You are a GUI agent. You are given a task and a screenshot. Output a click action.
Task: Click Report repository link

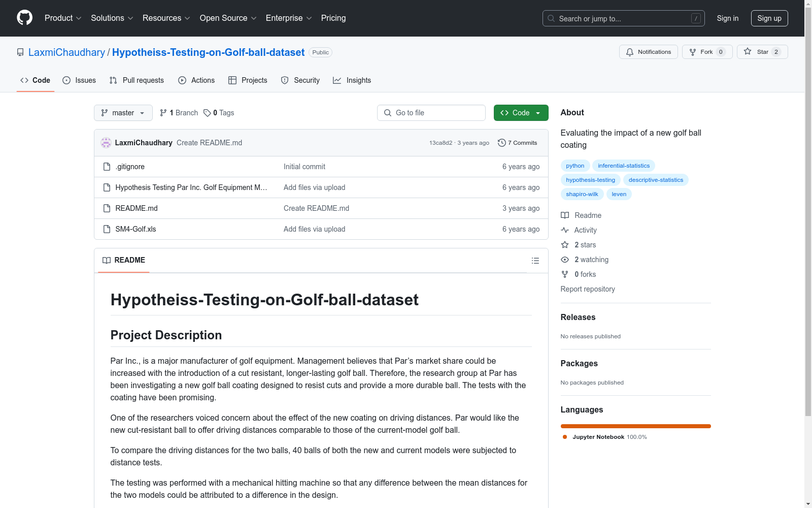[x=588, y=289]
